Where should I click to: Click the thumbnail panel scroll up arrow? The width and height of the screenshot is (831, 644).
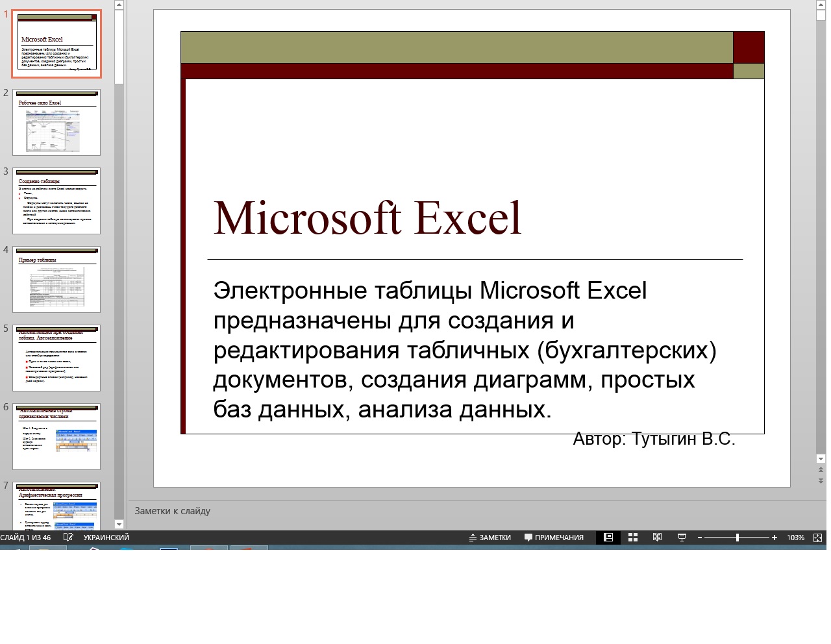coord(119,5)
